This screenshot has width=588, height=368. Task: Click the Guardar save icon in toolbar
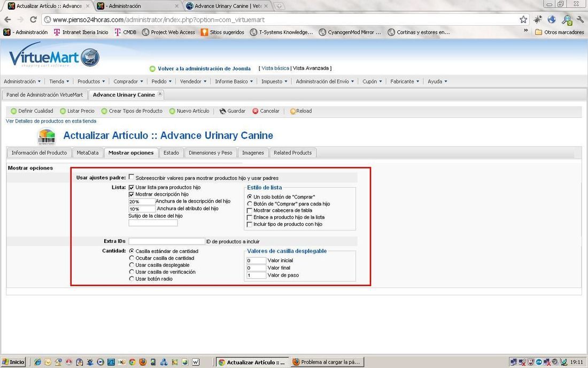[223, 111]
